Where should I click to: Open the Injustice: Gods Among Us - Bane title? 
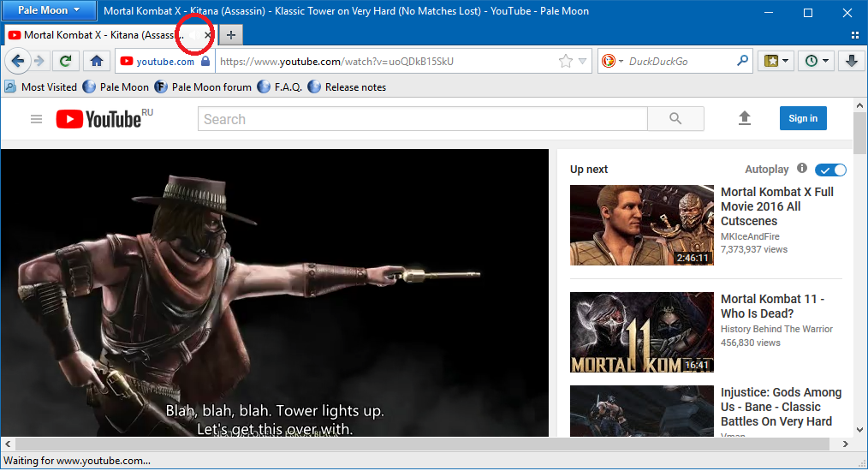pyautogui.click(x=781, y=407)
